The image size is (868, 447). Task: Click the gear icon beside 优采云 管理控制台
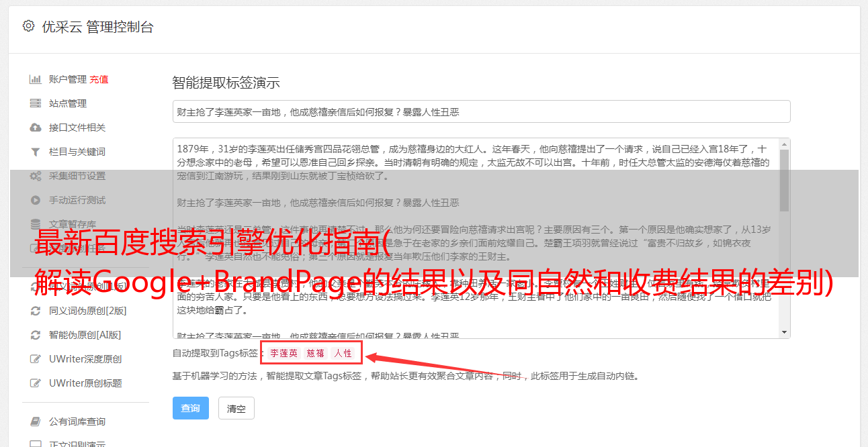click(28, 26)
